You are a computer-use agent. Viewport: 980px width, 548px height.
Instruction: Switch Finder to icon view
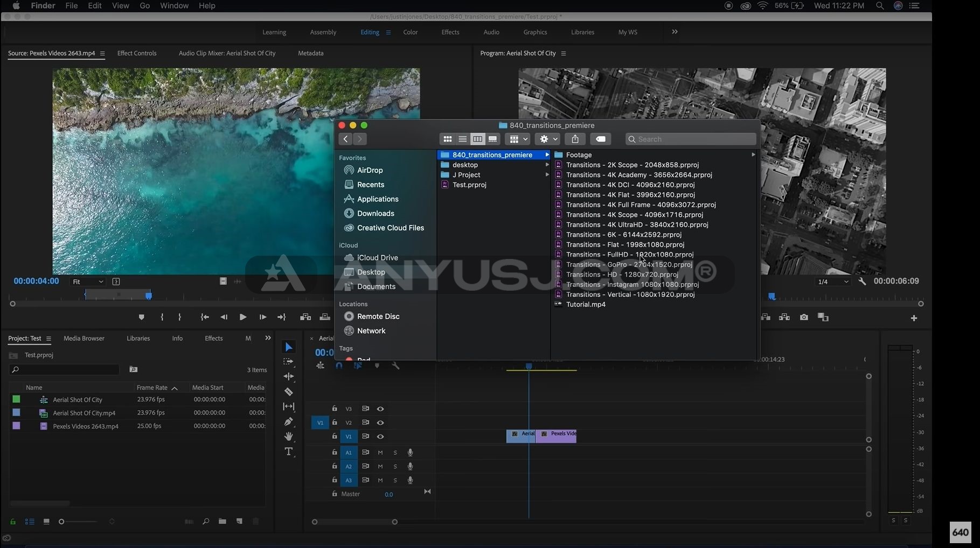(447, 139)
